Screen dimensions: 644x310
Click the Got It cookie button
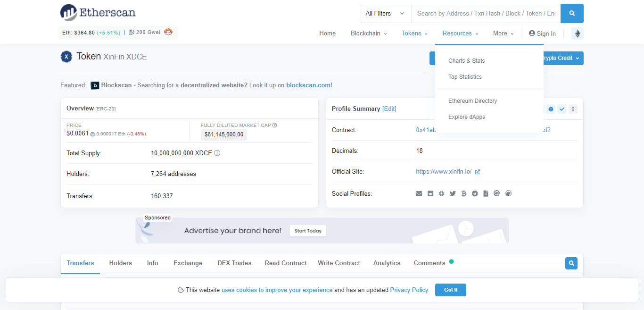click(x=451, y=290)
